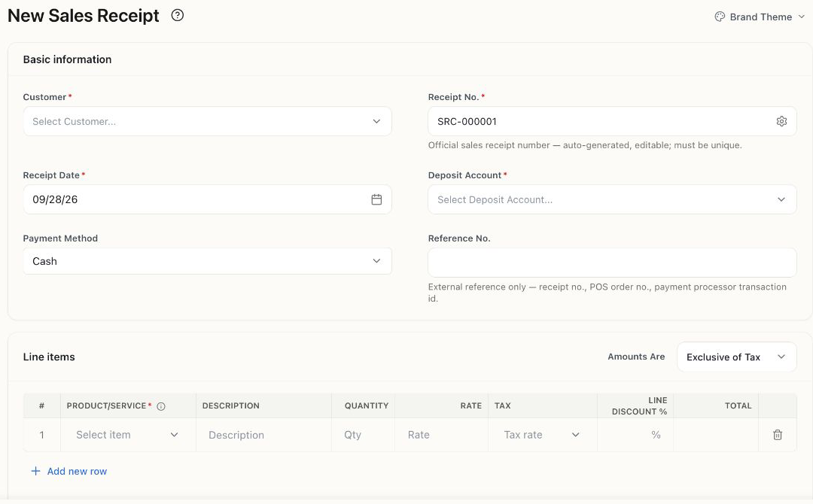
Task: Click the New Sales Receipt heading
Action: [x=84, y=16]
